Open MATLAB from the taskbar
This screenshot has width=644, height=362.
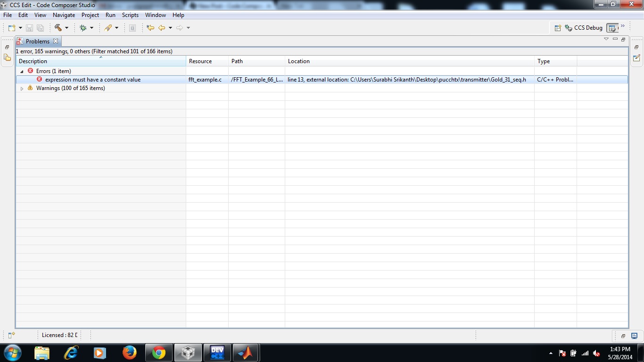[x=245, y=353]
